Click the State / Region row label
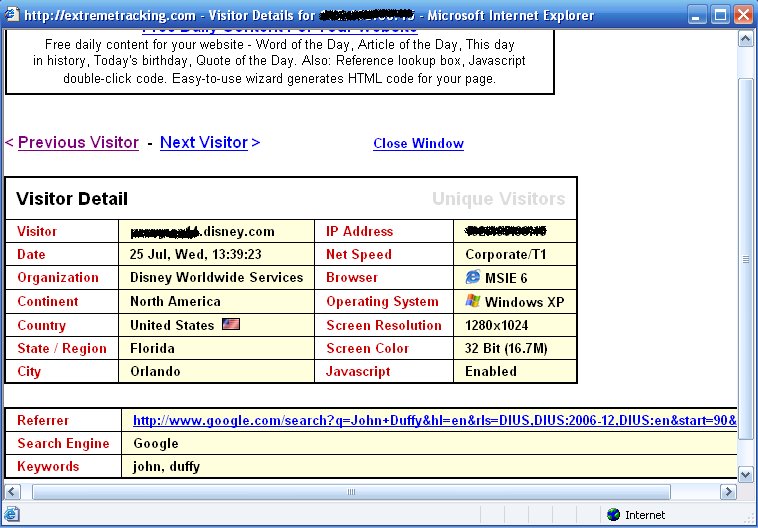This screenshot has width=758, height=528. (x=62, y=349)
